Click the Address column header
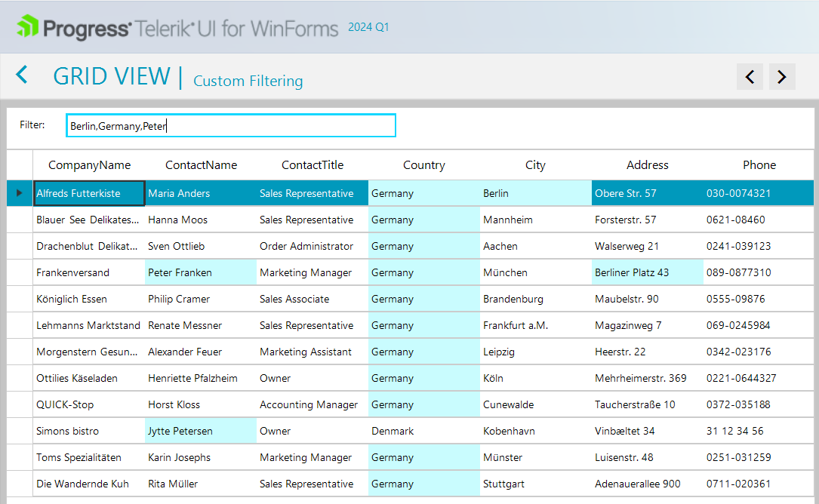This screenshot has width=819, height=504. (x=648, y=165)
